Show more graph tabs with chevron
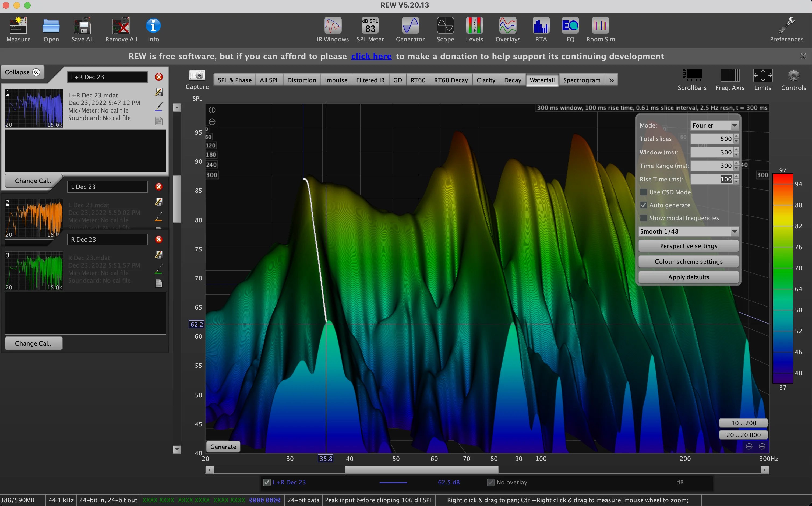The image size is (812, 506). [611, 80]
